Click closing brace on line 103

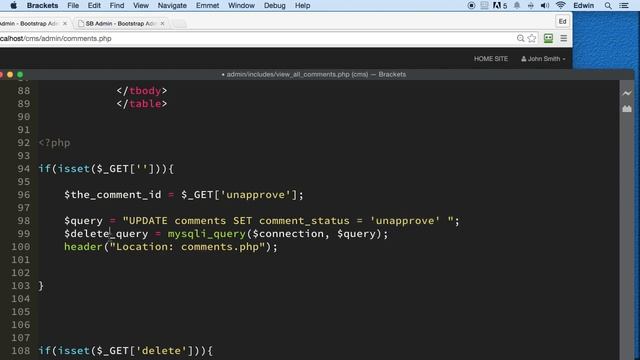pos(41,286)
